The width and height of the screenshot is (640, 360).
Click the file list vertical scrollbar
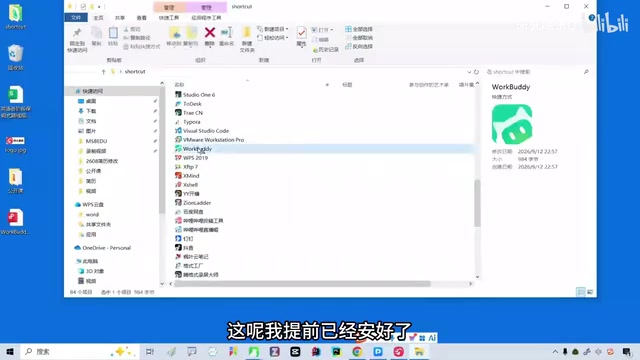click(x=477, y=203)
